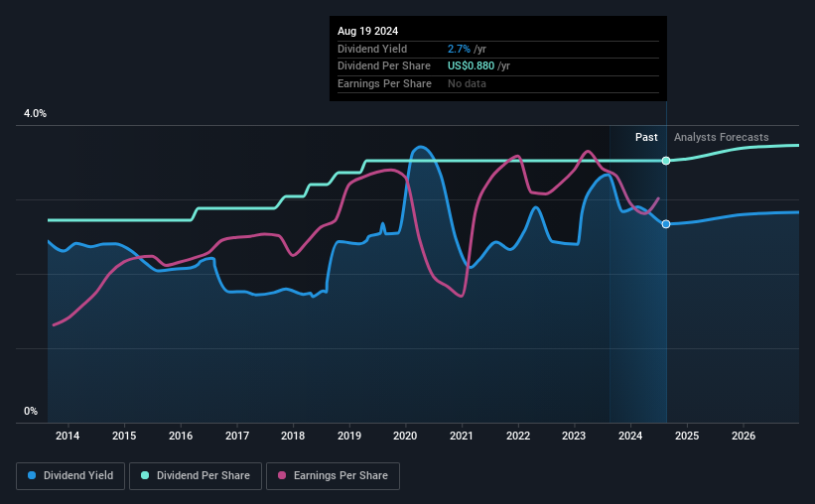This screenshot has width=815, height=504.
Task: Click the 2014 x-axis label
Action: pyautogui.click(x=68, y=436)
